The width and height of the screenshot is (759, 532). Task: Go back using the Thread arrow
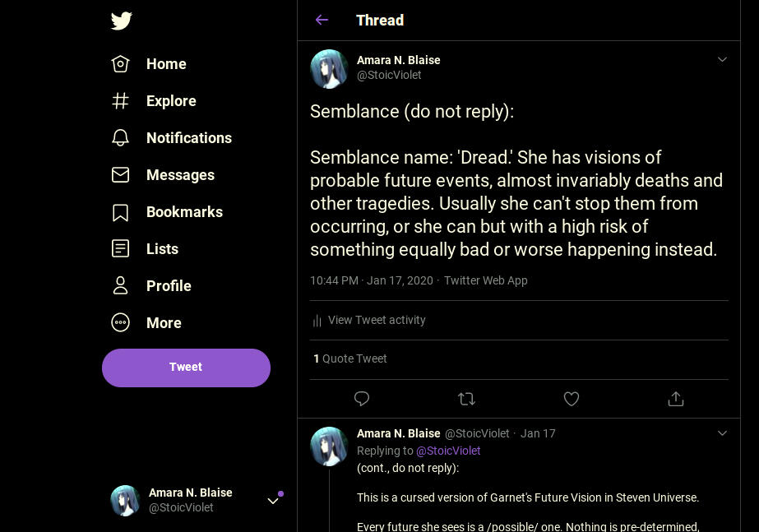click(322, 21)
